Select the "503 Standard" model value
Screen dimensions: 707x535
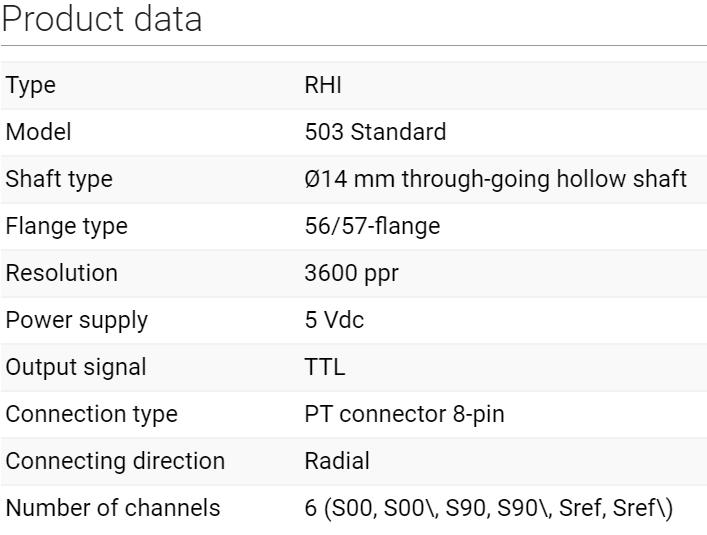(375, 132)
